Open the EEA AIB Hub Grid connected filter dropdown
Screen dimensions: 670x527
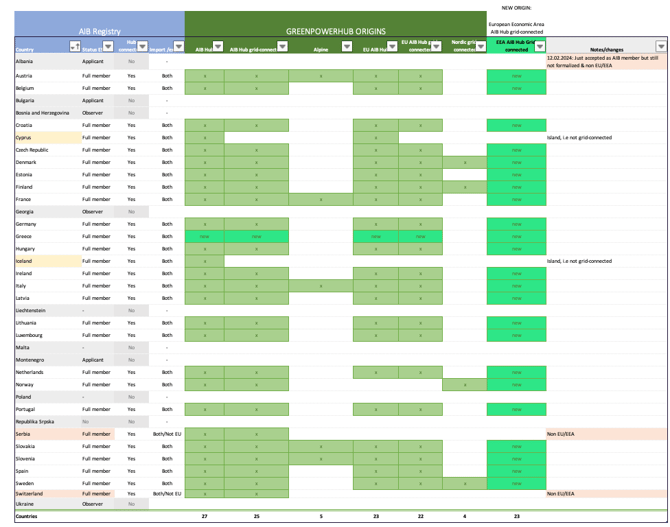[540, 46]
